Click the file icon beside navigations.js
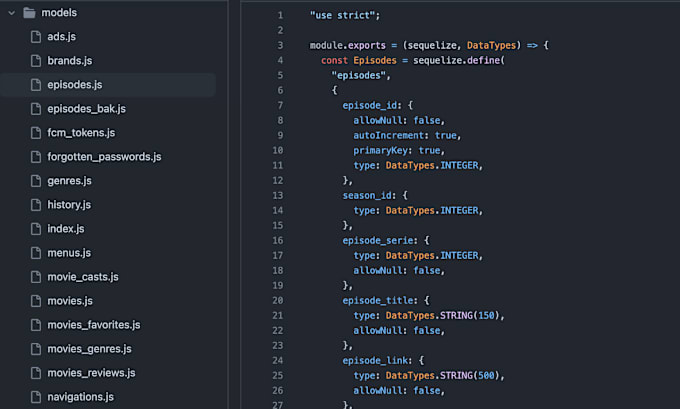The image size is (680, 409). point(36,397)
